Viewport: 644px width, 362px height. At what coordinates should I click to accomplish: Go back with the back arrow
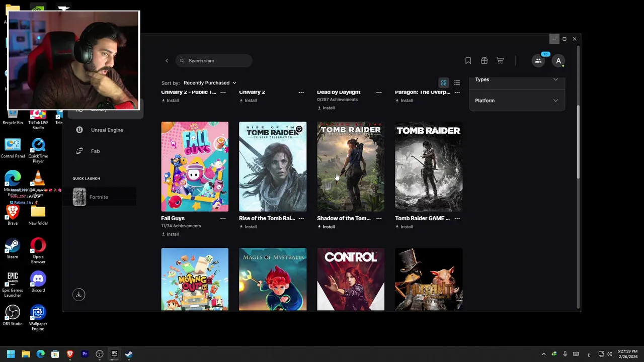tap(167, 61)
